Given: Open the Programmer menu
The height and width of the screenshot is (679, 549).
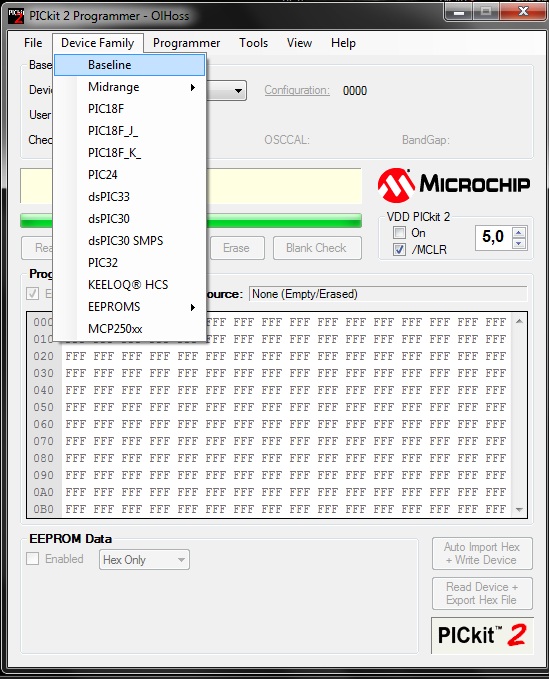Looking at the screenshot, I should (x=187, y=43).
